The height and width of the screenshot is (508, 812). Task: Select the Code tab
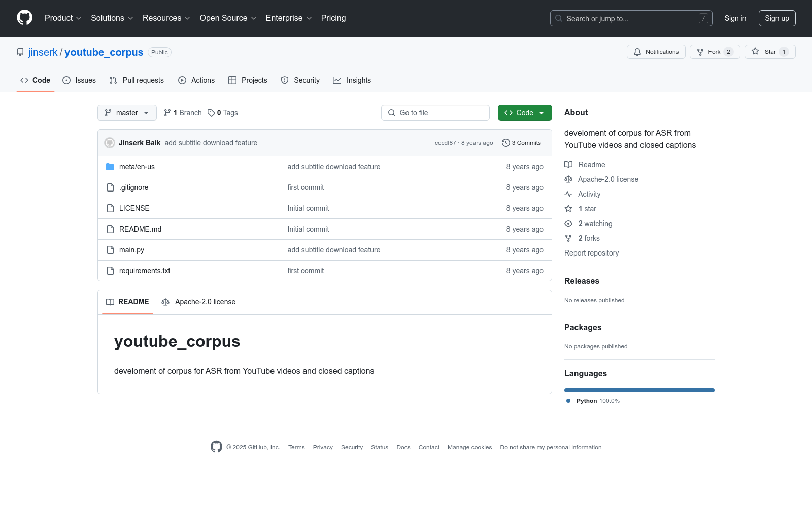[x=36, y=80]
